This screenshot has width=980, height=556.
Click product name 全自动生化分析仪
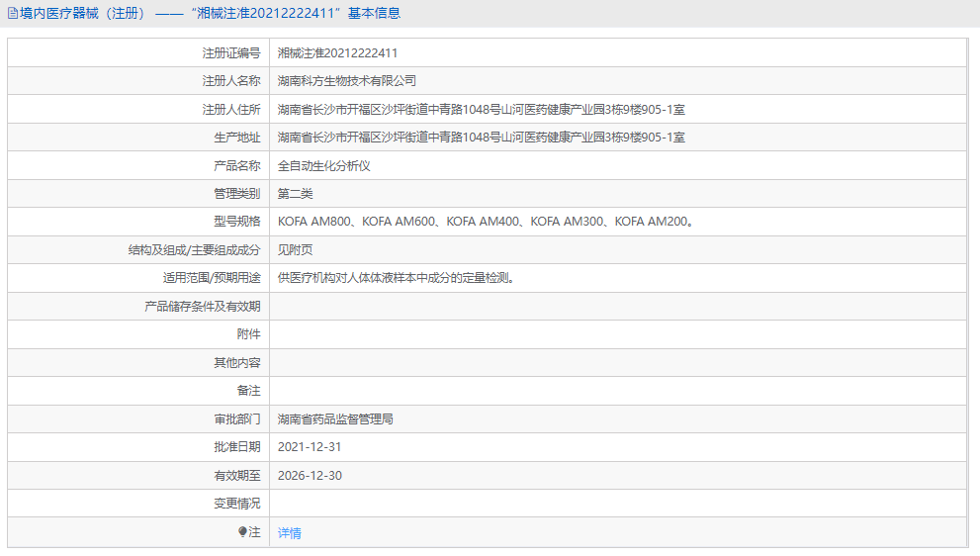(x=323, y=166)
